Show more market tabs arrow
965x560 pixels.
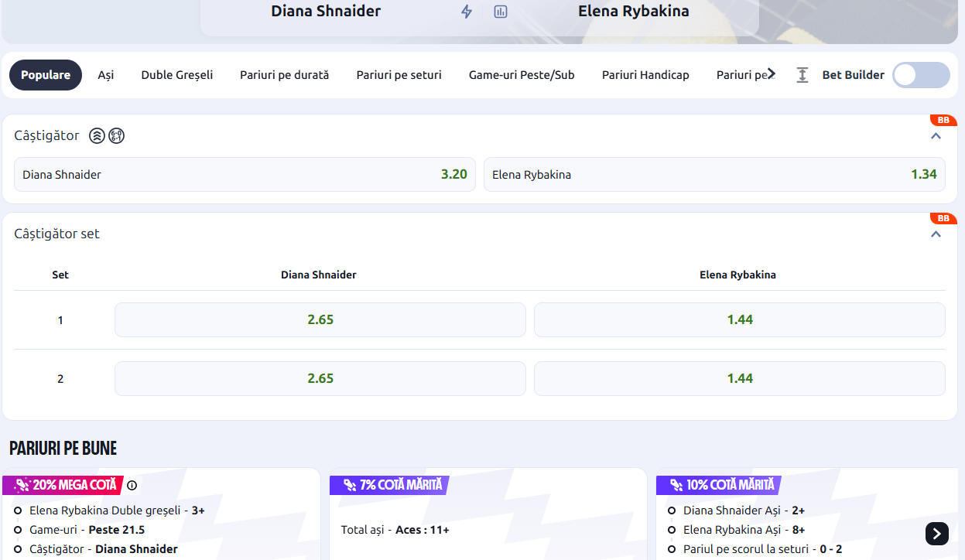click(771, 74)
